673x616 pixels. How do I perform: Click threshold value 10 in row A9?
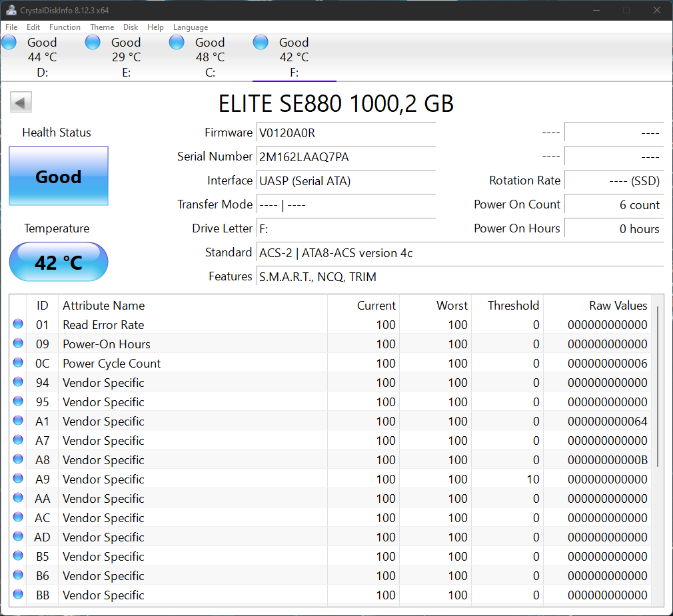point(533,479)
